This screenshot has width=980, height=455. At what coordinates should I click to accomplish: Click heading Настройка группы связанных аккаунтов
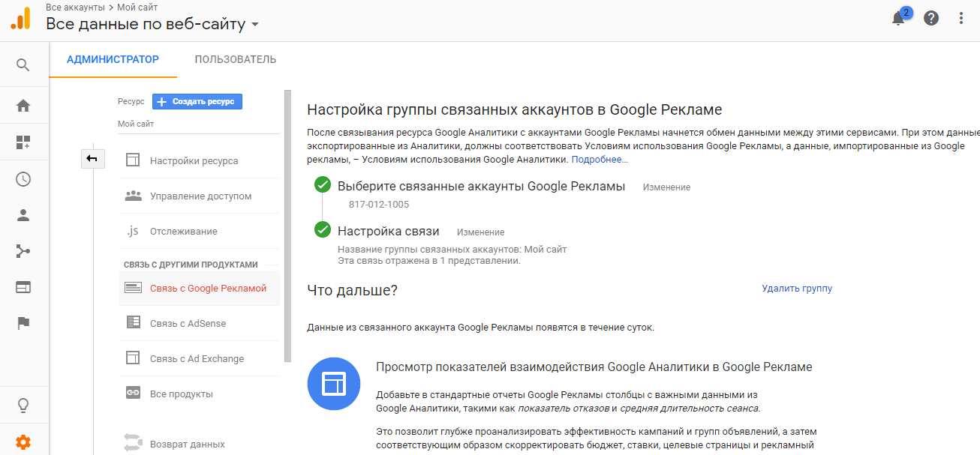coord(515,110)
